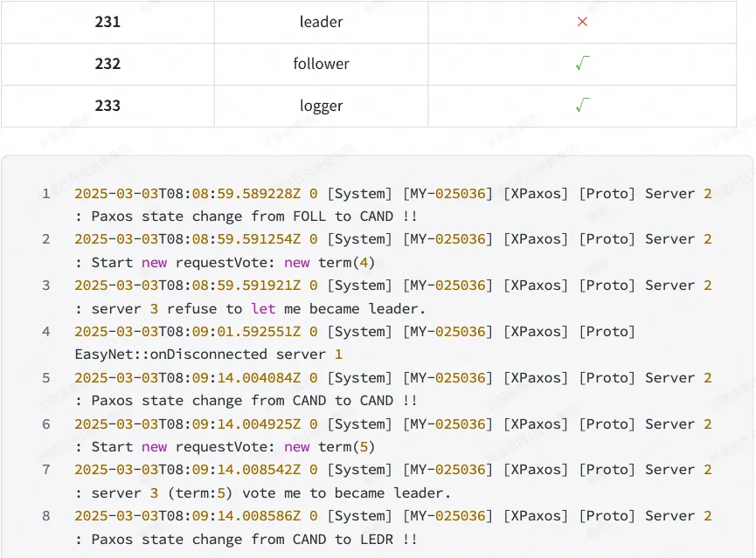Click the 'follower' role cell
Screen dimensions: 756x558
(321, 64)
